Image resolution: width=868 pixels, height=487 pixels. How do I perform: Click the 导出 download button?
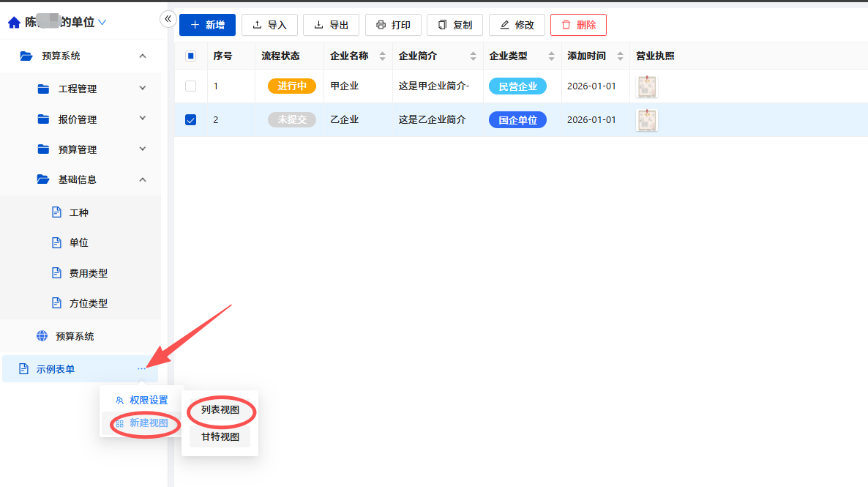[x=331, y=25]
